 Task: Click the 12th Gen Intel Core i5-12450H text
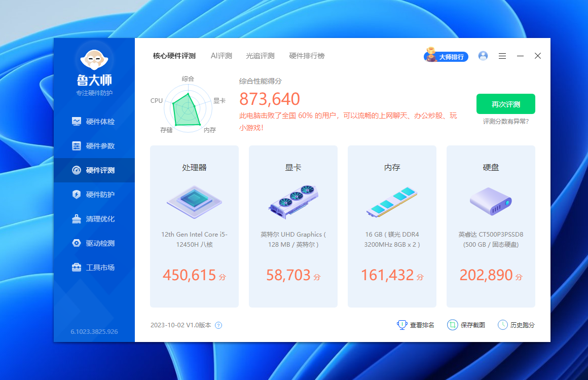tap(194, 240)
